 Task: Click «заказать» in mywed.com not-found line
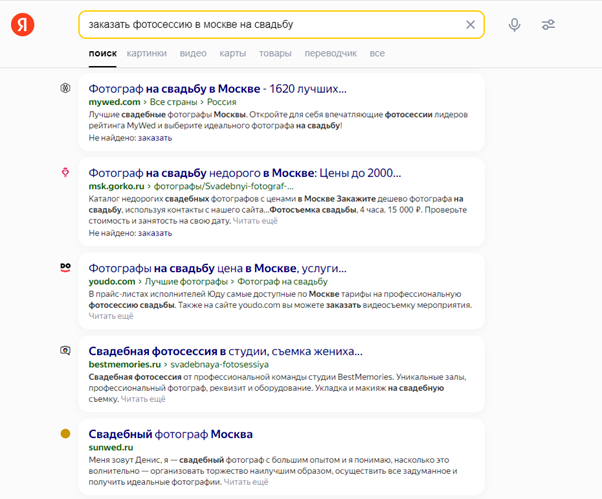pyautogui.click(x=155, y=138)
